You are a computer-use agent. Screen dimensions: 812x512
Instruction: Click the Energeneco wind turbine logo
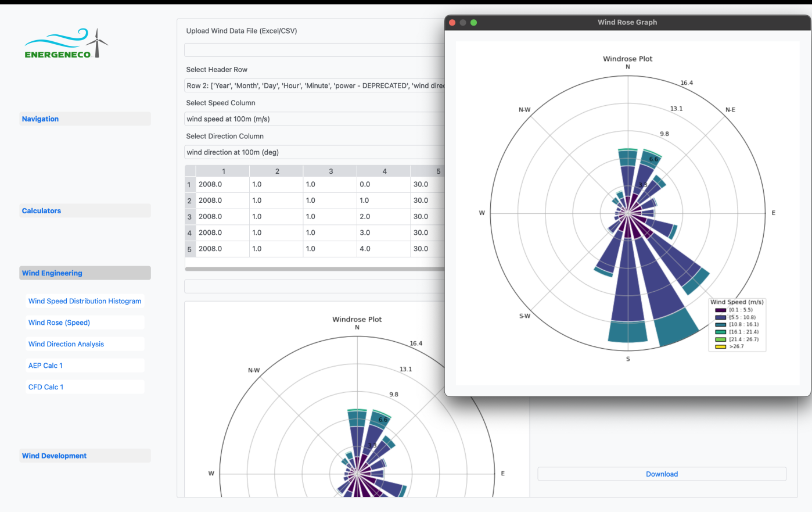tap(66, 44)
